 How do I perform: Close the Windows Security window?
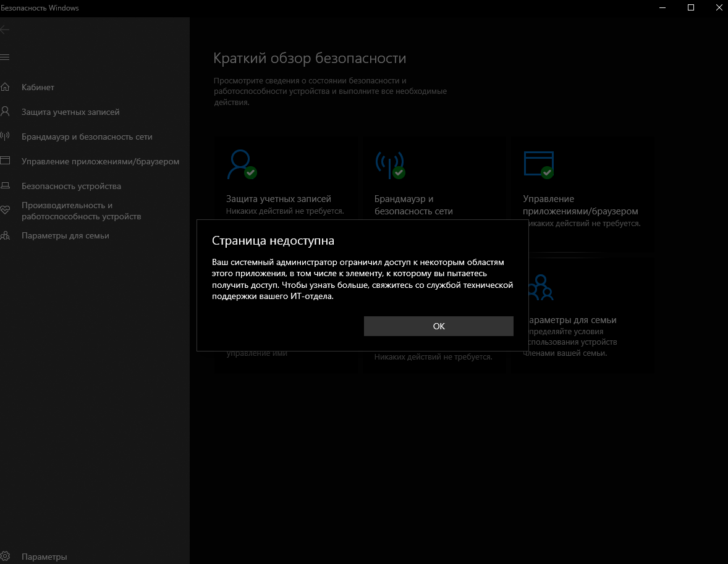point(719,8)
